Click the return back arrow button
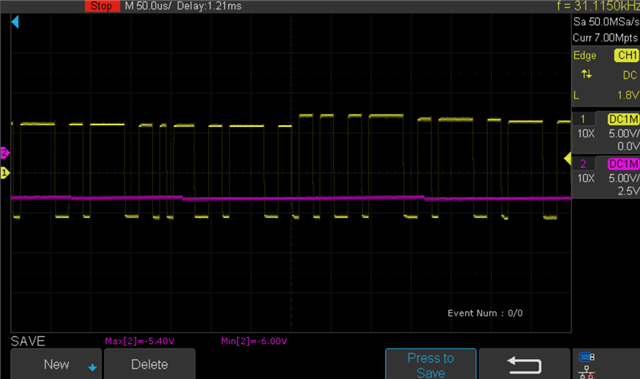Image resolution: width=640 pixels, height=379 pixels. (524, 364)
